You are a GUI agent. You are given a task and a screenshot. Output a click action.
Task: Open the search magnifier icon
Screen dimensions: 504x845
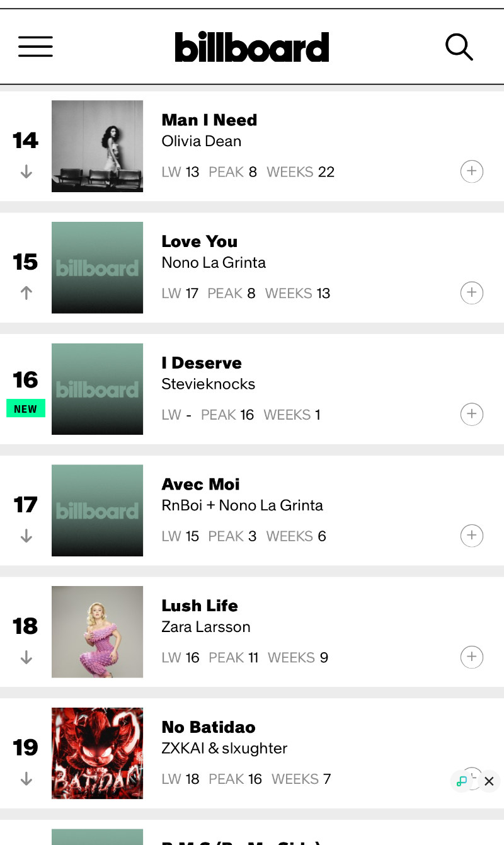pos(459,47)
